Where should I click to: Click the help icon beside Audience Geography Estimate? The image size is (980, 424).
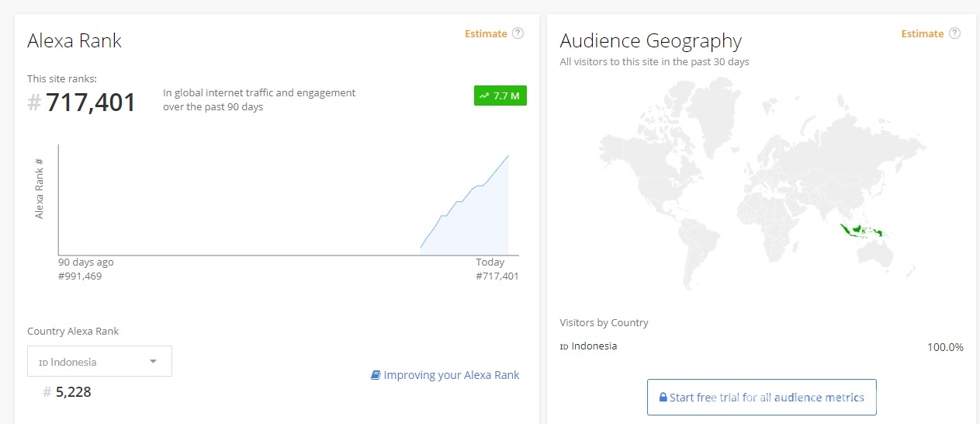tap(954, 33)
